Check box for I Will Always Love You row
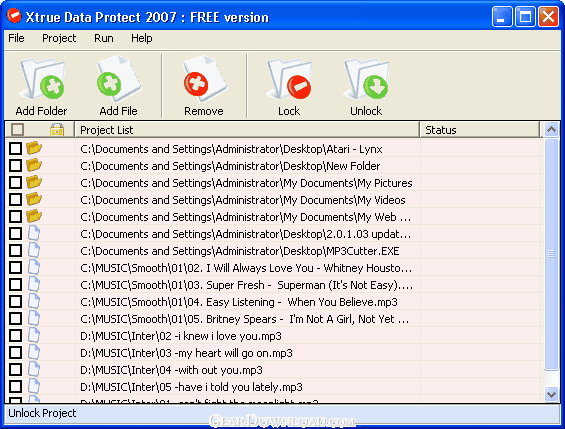565x429 pixels. 15,267
